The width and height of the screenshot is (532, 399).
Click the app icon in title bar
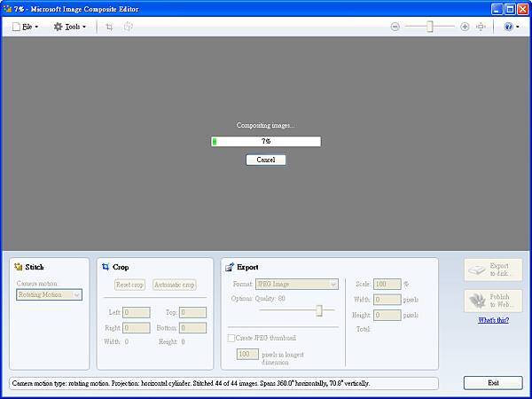7,9
